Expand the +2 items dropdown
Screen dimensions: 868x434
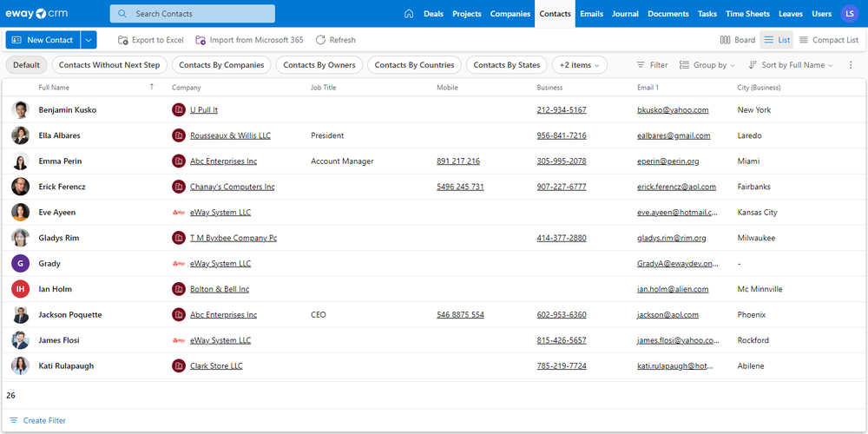pos(580,65)
